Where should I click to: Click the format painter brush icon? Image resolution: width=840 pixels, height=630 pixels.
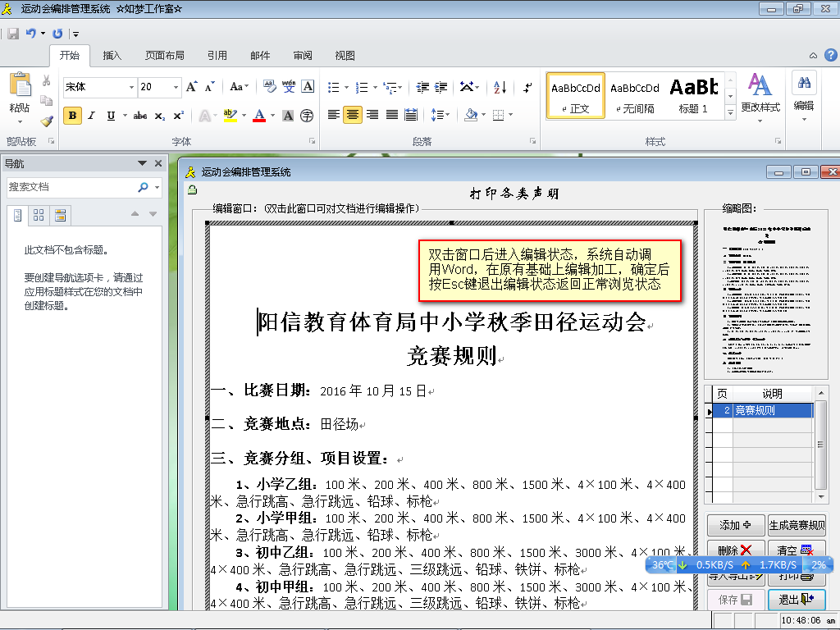click(x=47, y=121)
